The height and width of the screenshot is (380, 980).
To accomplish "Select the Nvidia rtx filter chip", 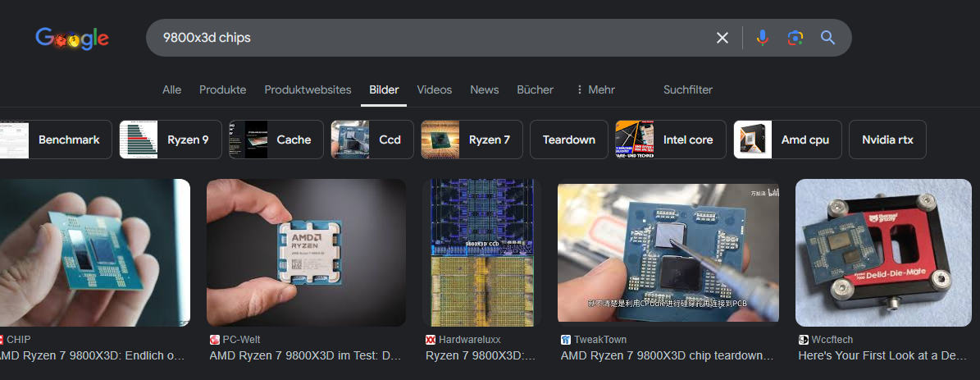I will click(887, 140).
